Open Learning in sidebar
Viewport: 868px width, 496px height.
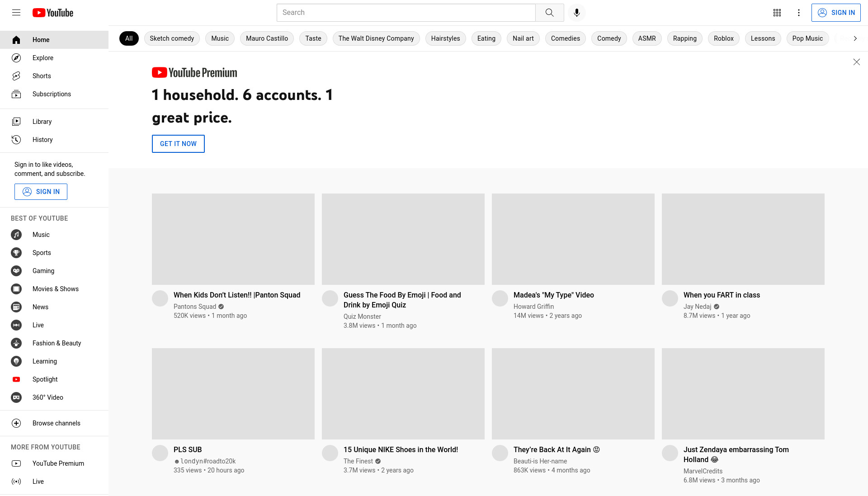pos(54,361)
